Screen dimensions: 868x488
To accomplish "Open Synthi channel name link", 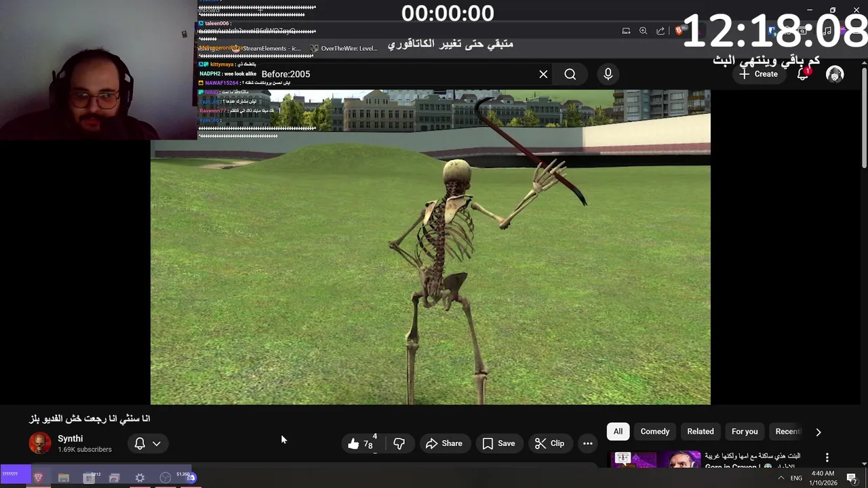I will [x=71, y=439].
